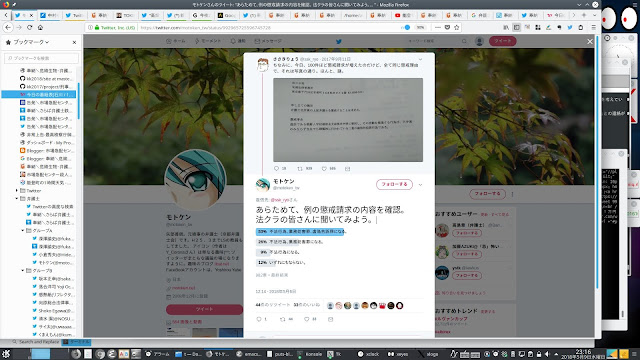Viewport: 640px width, 360px height.
Task: Open the ブックマーク sidebar dropdown
Action: point(31,42)
